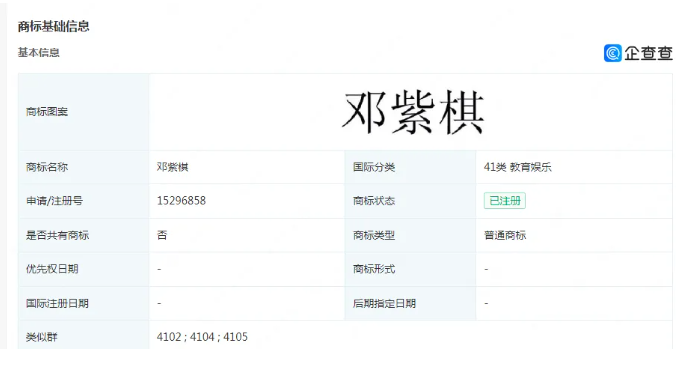The height and width of the screenshot is (367, 697).
Task: Click the green 已注册 status badge
Action: click(x=505, y=201)
